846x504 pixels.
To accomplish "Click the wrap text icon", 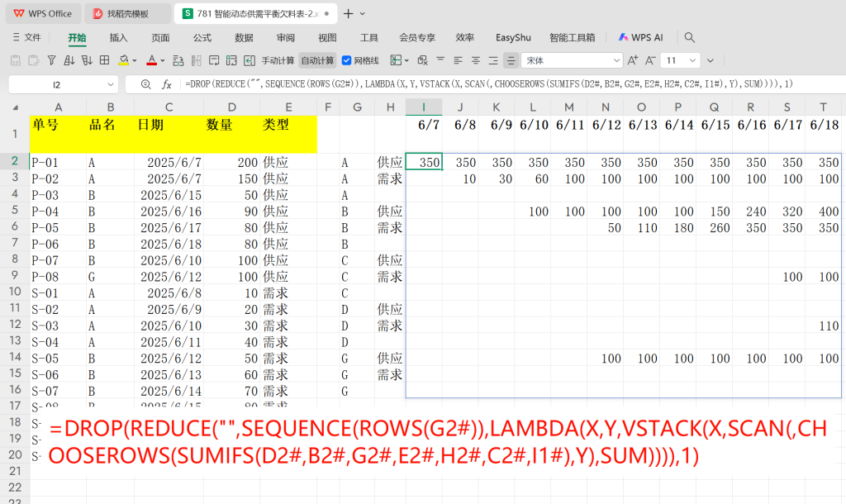I will pyautogui.click(x=214, y=60).
